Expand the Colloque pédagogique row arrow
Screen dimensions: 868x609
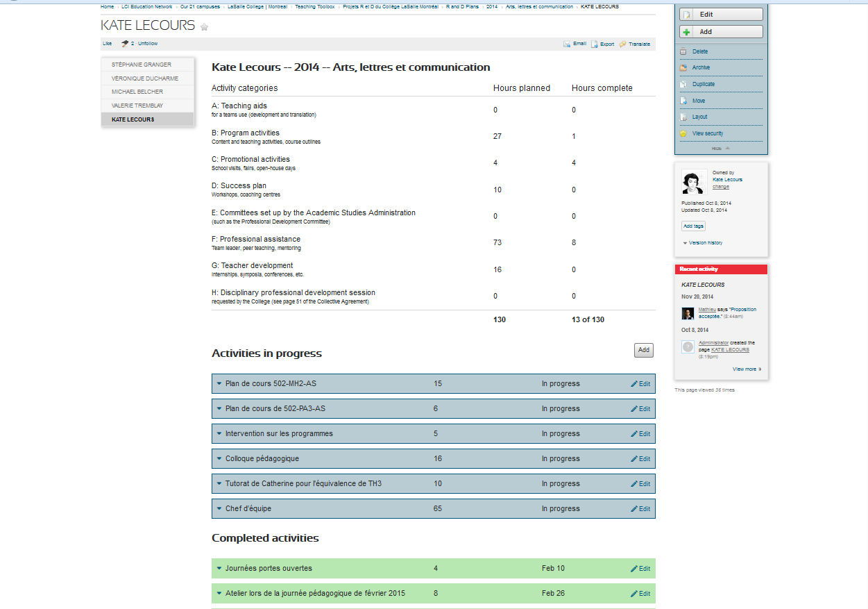point(219,458)
